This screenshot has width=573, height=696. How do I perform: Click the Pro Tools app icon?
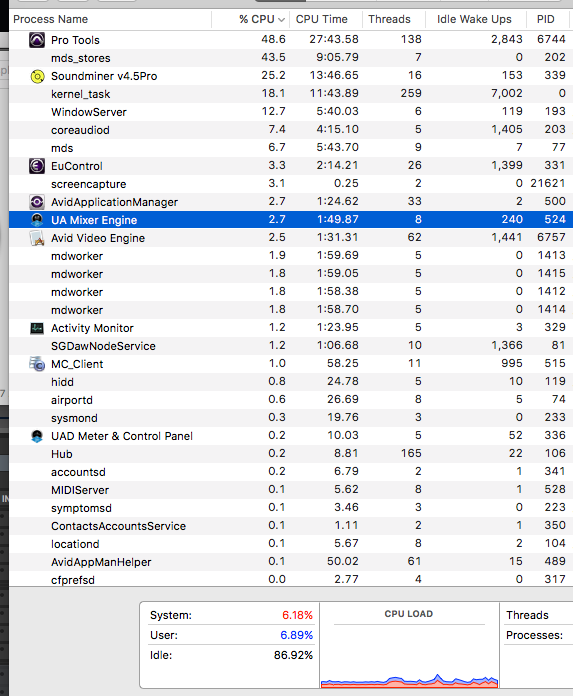tap(37, 40)
